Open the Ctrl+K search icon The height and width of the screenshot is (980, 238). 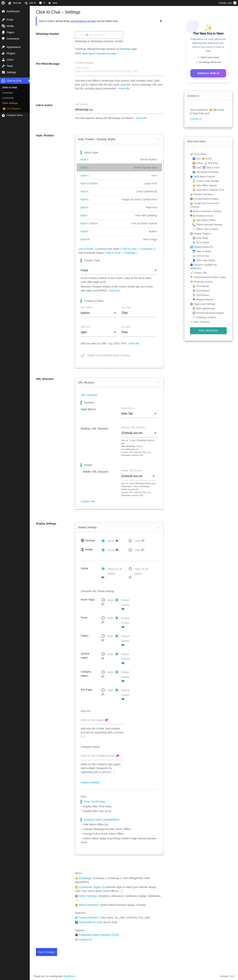coord(26,3)
